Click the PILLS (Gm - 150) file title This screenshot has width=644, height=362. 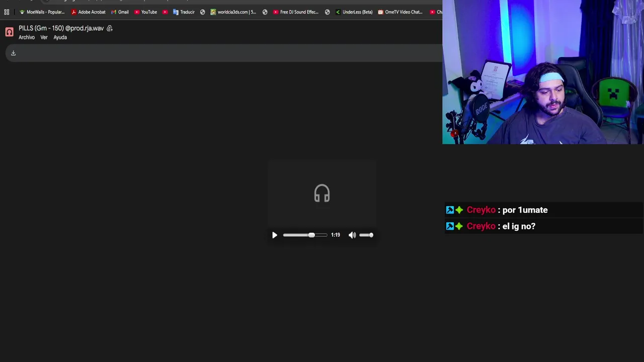coord(61,29)
